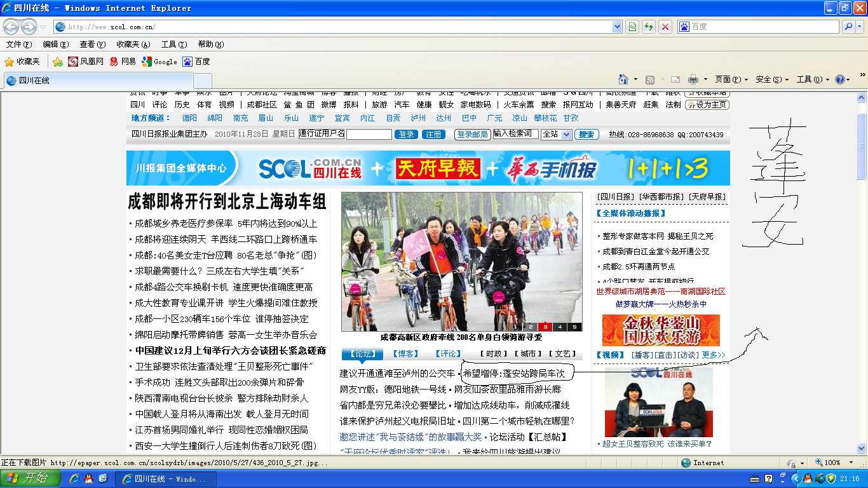
Task: Click the green shield tray icon
Action: (830, 478)
